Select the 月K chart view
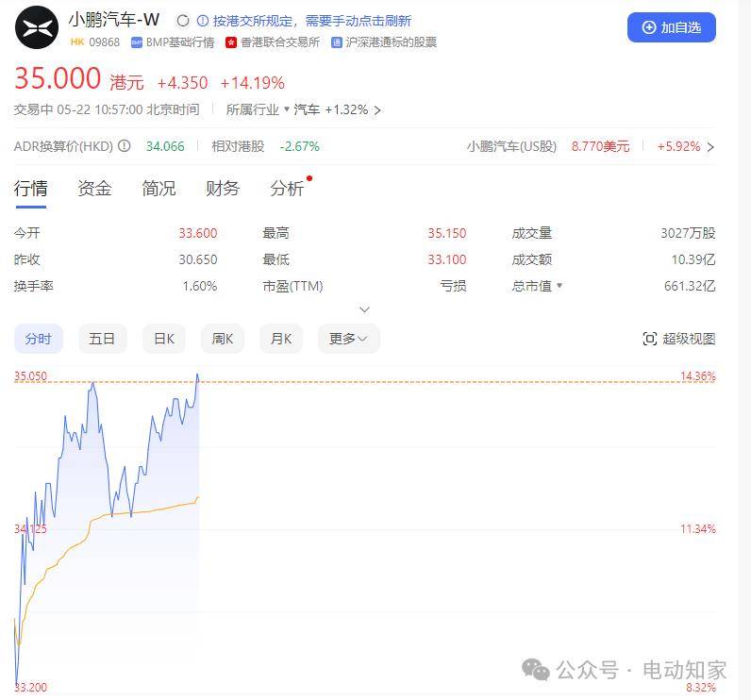This screenshot has height=700, width=751. 281,339
